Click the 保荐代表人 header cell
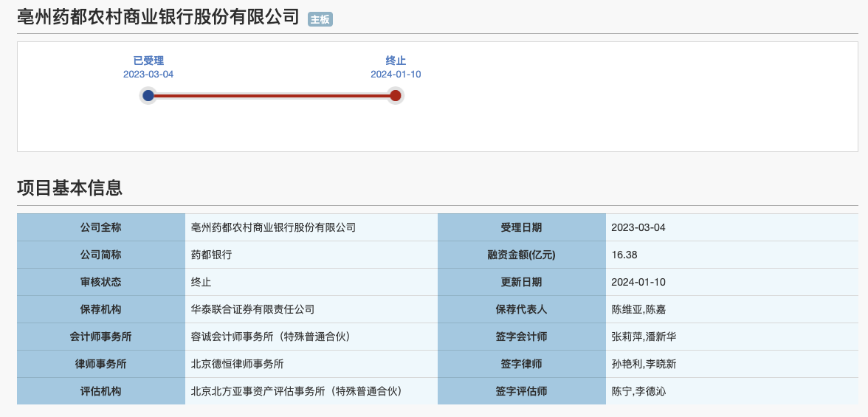This screenshot has width=868, height=417. (x=521, y=309)
